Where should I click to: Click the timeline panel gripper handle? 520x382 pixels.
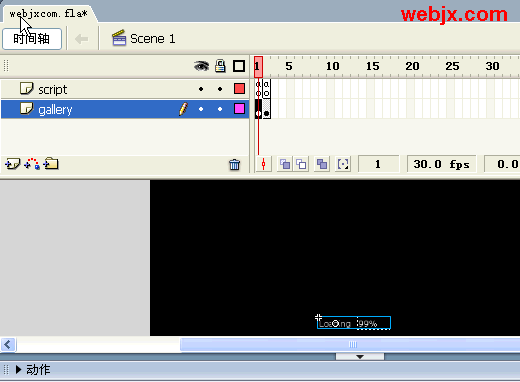(x=6, y=66)
